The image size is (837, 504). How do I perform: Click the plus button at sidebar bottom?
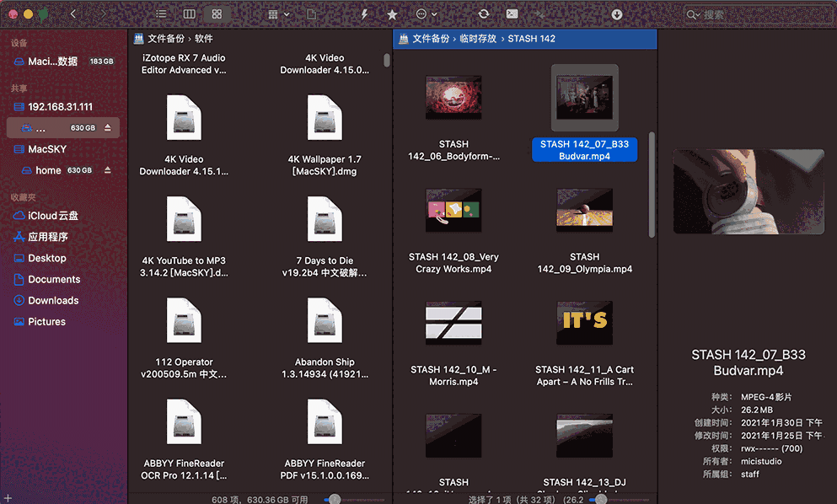click(x=5, y=498)
